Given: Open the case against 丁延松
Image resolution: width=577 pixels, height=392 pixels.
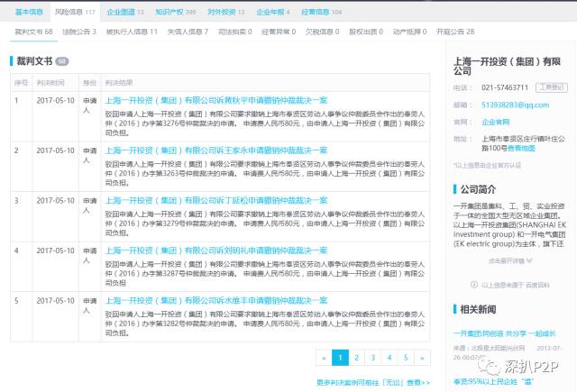Looking at the screenshot, I should [216, 200].
